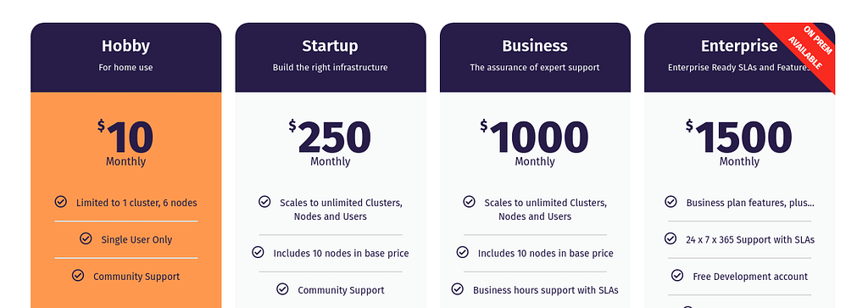The image size is (868, 308).
Task: Click checkmark beside Free Development account
Action: tap(677, 275)
